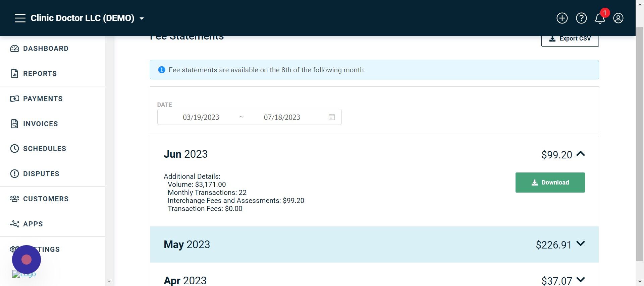The height and width of the screenshot is (286, 644).
Task: Click the "Volume: $3,171.00" detail line
Action: (x=197, y=185)
